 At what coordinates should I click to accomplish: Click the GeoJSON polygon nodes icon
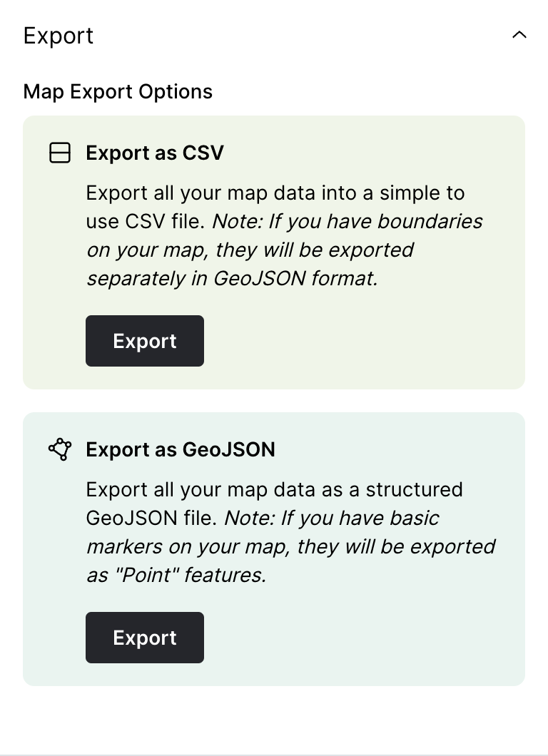tap(60, 449)
